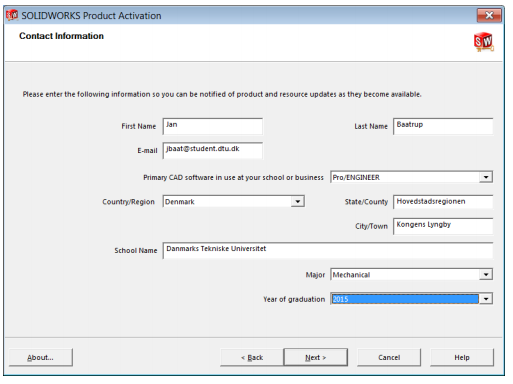Click the School Name label
This screenshot has width=513, height=384.
point(136,250)
